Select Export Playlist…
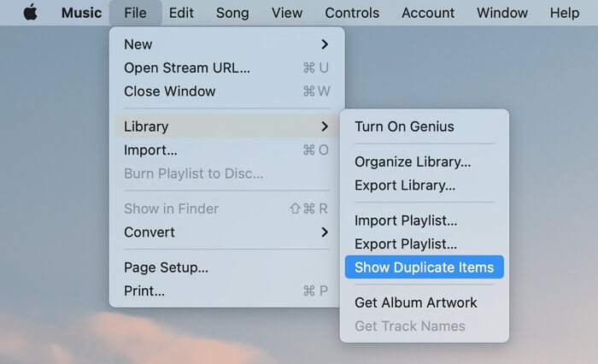598x364 pixels. (424, 244)
